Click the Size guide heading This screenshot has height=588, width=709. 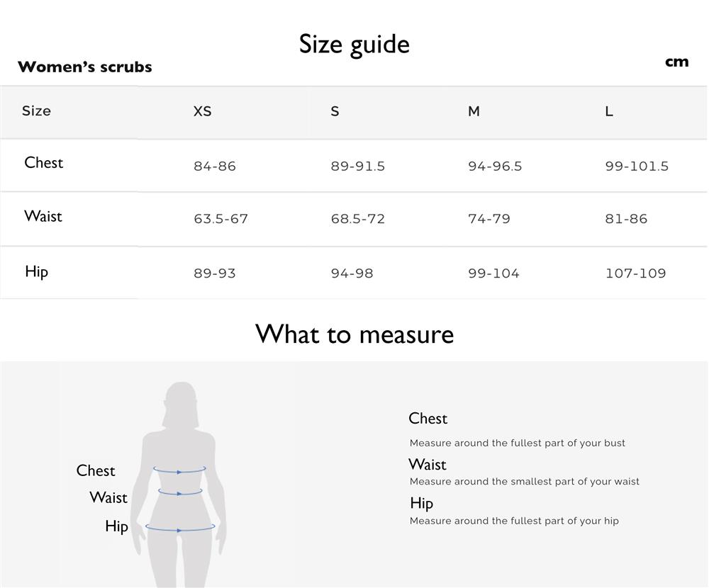[354, 45]
